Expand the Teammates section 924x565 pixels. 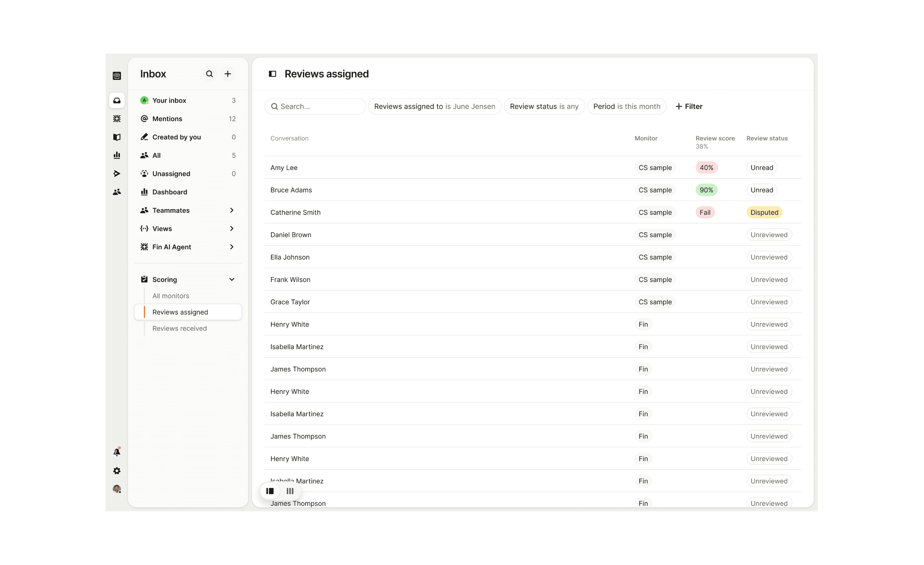(231, 210)
